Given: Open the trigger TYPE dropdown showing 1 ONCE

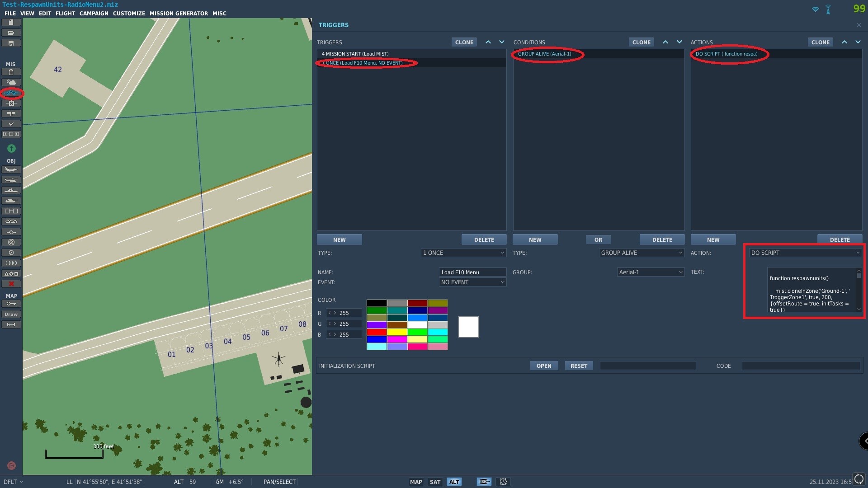Looking at the screenshot, I should point(463,253).
